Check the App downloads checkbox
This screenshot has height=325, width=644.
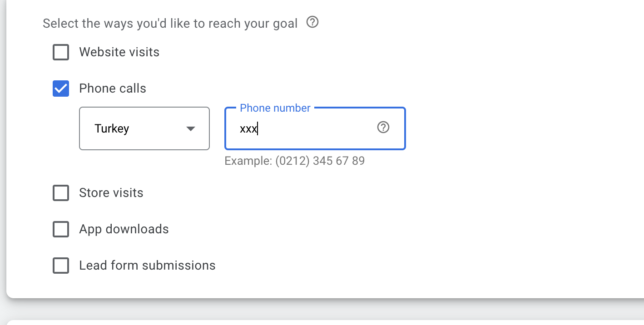point(61,229)
